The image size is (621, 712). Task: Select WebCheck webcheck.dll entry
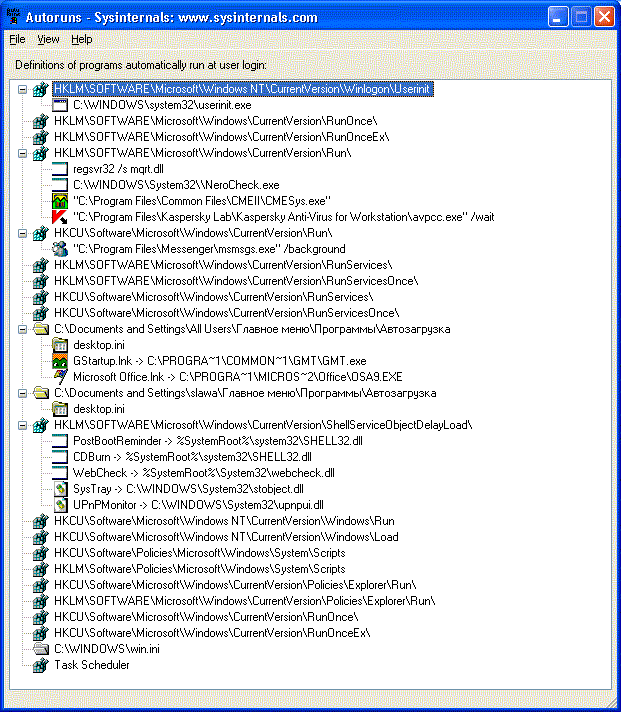204,473
